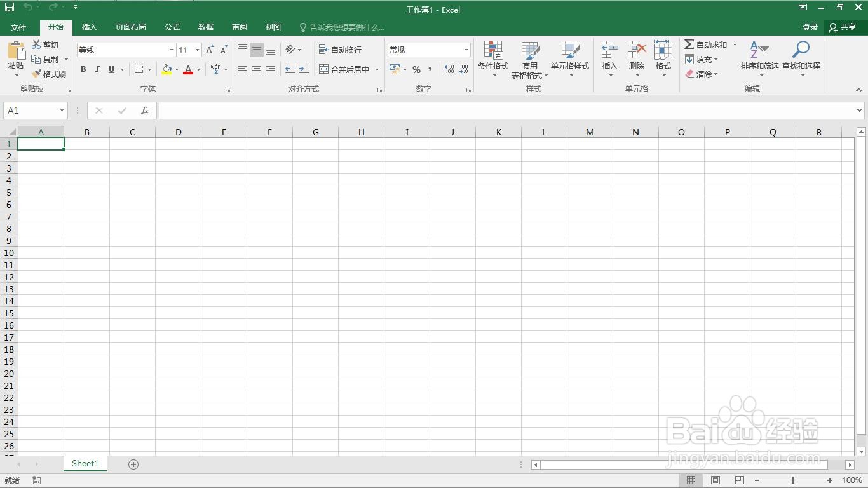This screenshot has width=868, height=488.
Task: Increase decimal places icon
Action: 449,69
